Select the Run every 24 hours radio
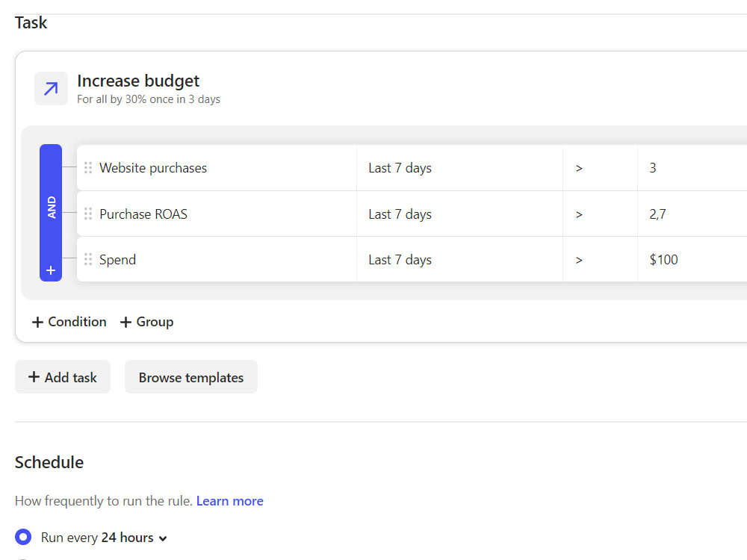Screen dimensions: 747x560 23,537
